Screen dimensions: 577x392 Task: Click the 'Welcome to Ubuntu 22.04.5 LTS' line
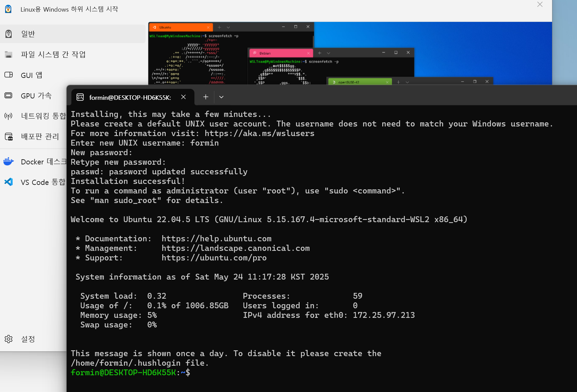coord(269,219)
